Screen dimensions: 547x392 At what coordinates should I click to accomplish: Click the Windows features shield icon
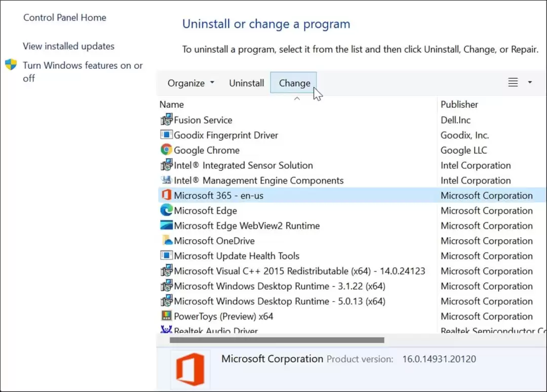(x=11, y=64)
